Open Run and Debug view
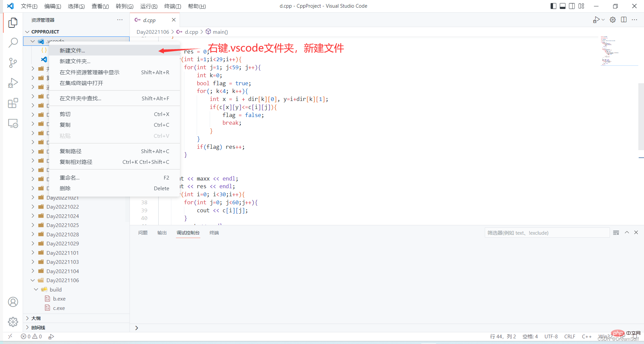Screen dimensions: 644x344 tap(13, 83)
